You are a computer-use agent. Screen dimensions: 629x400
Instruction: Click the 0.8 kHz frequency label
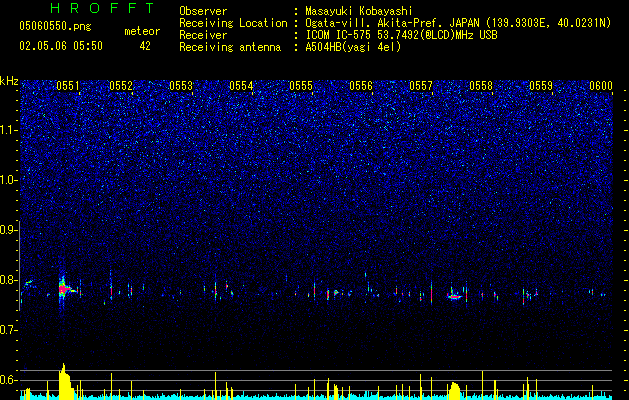9,280
